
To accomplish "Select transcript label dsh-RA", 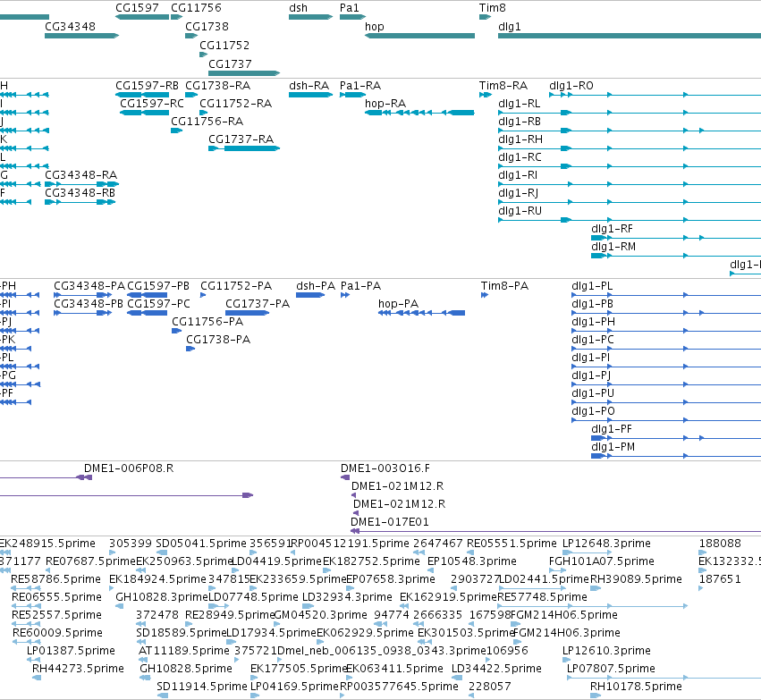I will click(309, 86).
